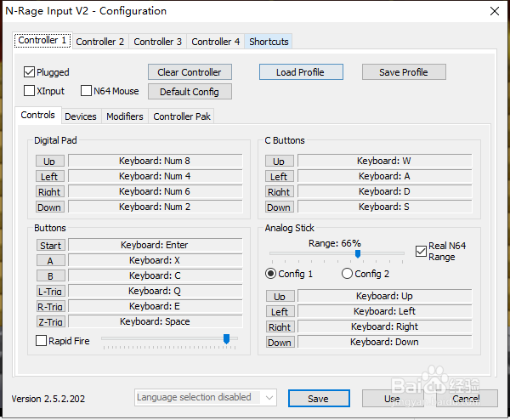510x420 pixels.
Task: Click the 'Keyboard: Down' field
Action: pos(384,342)
